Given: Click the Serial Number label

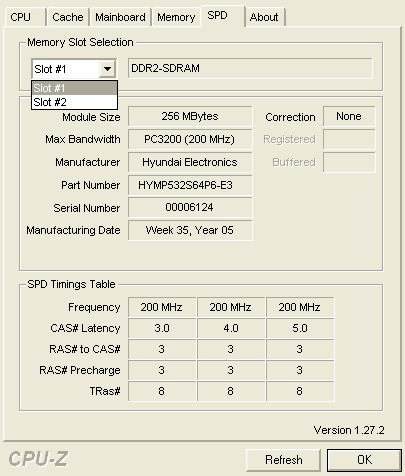Looking at the screenshot, I should pyautogui.click(x=87, y=208).
